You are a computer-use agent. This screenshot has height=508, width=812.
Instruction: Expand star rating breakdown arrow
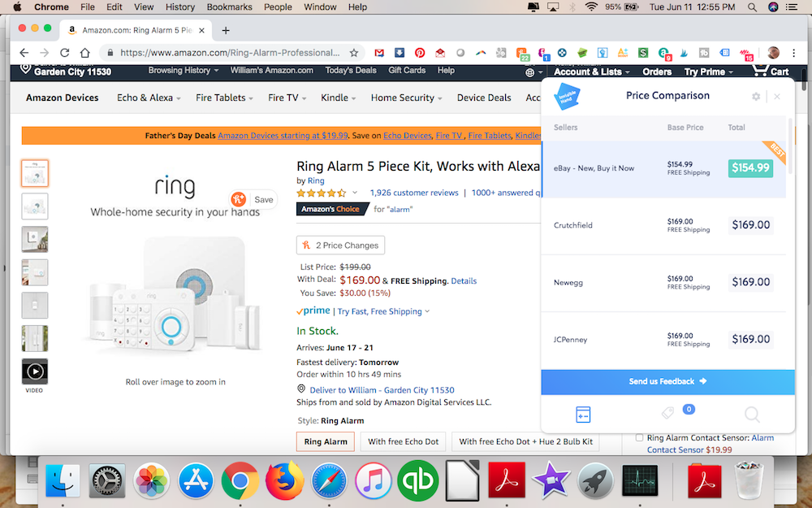coord(355,193)
